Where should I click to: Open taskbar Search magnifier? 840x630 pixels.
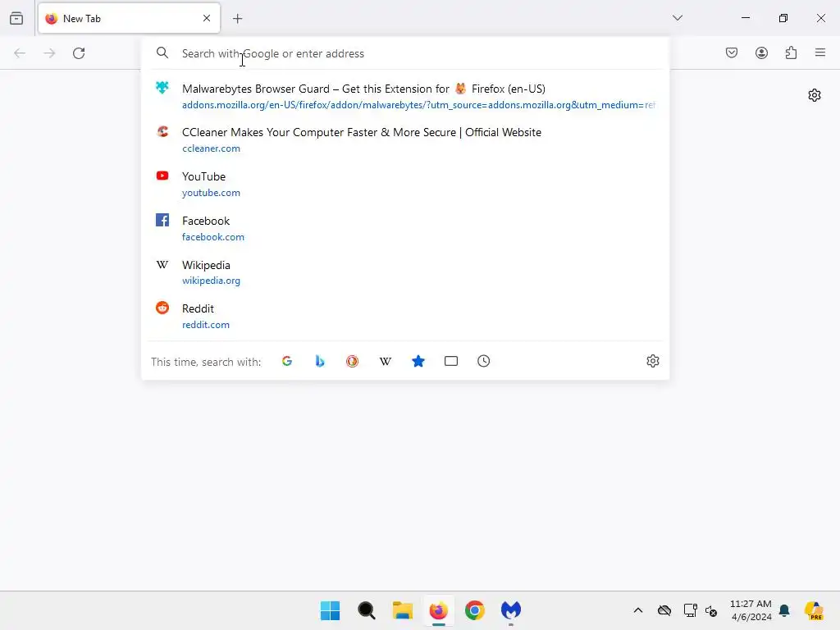coord(367,610)
